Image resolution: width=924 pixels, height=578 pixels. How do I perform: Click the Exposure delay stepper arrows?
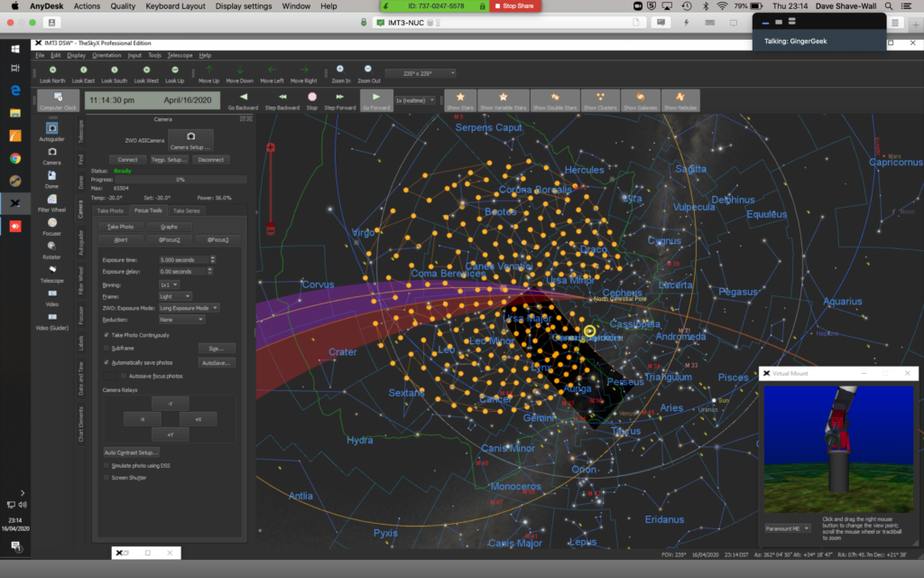(x=209, y=271)
